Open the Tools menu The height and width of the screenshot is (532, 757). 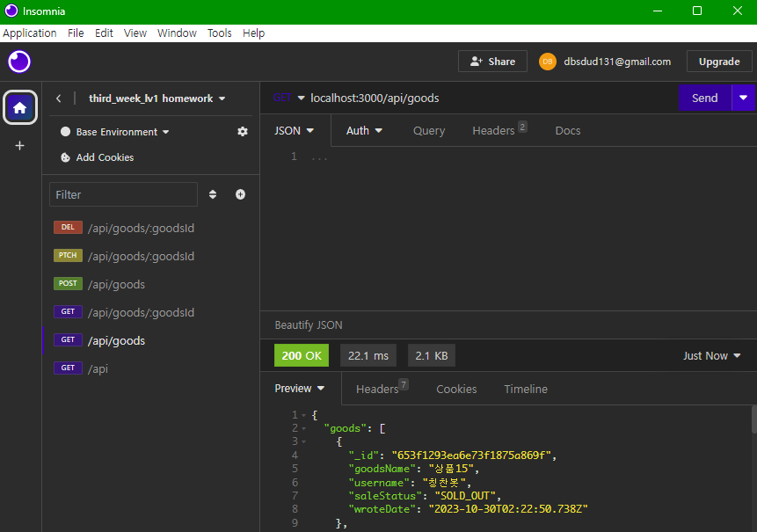click(x=220, y=33)
